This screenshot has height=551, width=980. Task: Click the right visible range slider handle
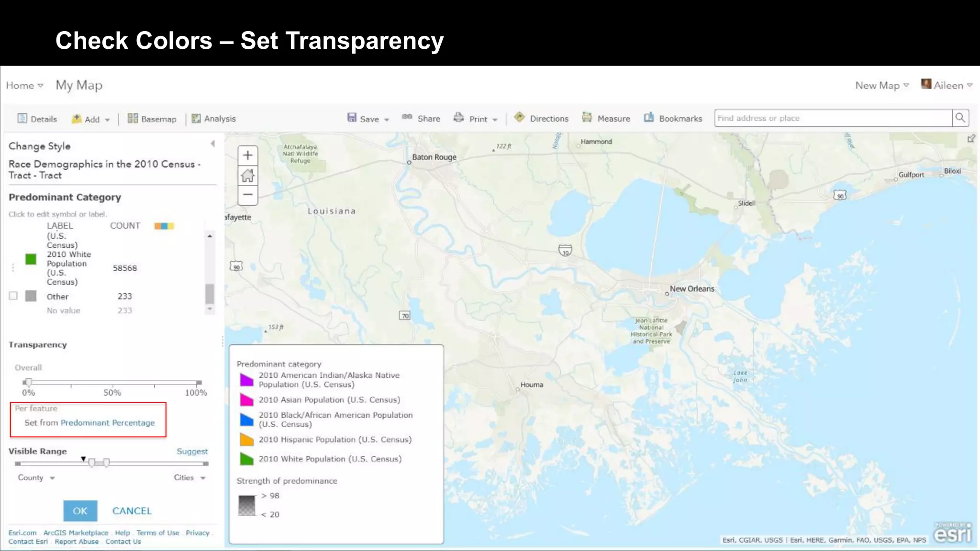coord(106,463)
